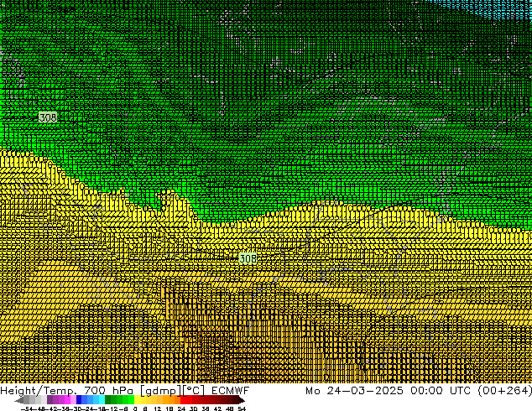This screenshot has width=532, height=411.
Task: Click the 308 contour label in yellow area
Action: (x=248, y=258)
